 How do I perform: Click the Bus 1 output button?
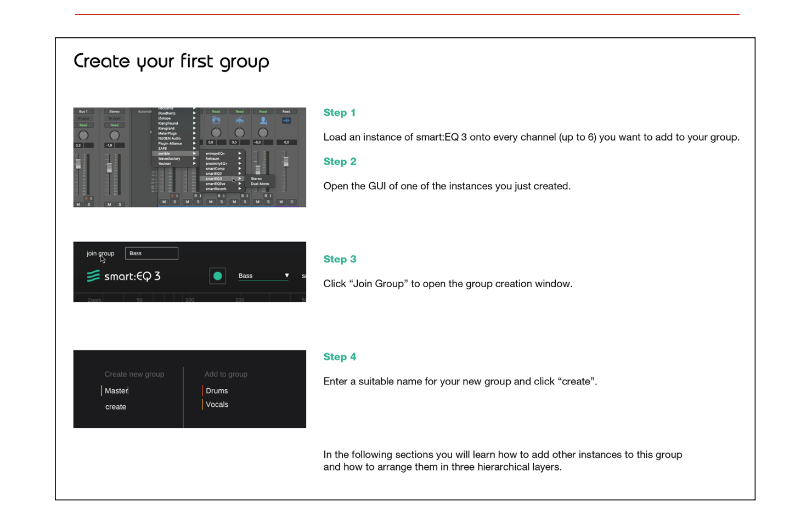(x=83, y=111)
